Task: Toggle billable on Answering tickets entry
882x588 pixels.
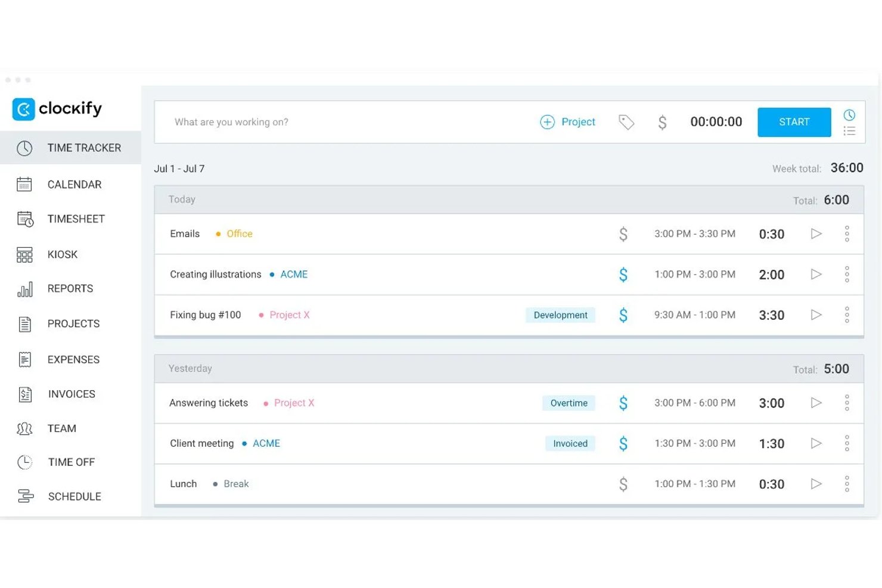Action: (623, 403)
